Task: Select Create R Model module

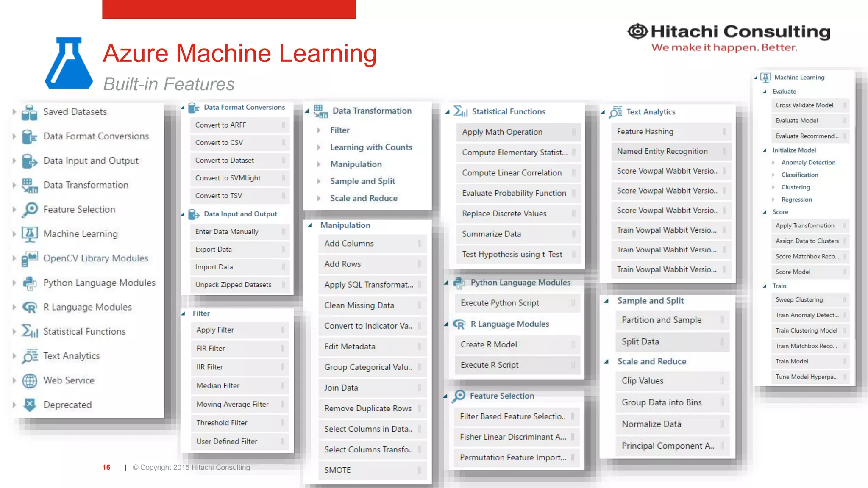Action: [x=517, y=345]
